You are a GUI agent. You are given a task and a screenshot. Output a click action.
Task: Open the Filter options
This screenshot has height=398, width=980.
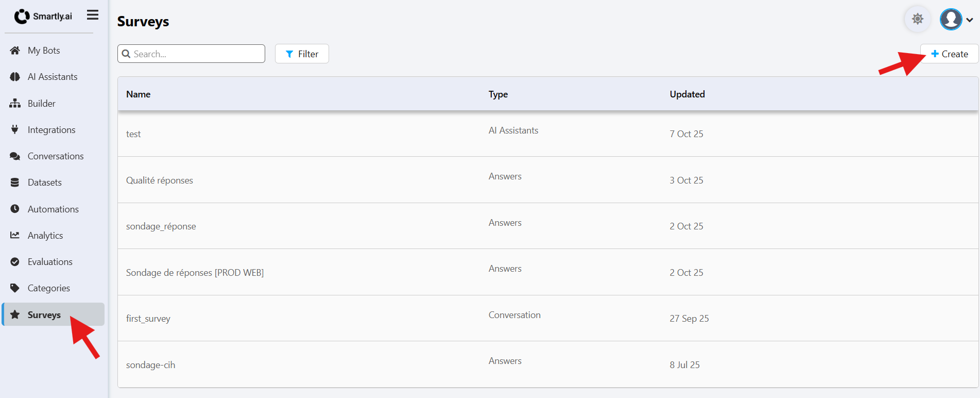(x=302, y=54)
